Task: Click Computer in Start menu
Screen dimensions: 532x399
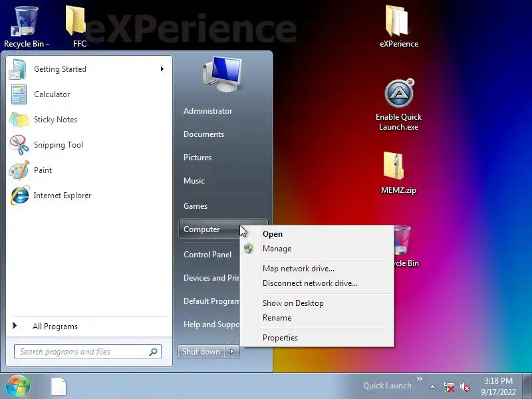Action: 209,229
